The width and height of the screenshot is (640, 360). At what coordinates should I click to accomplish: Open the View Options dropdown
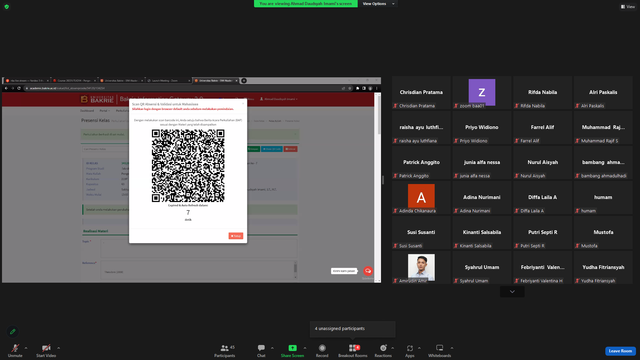[378, 4]
